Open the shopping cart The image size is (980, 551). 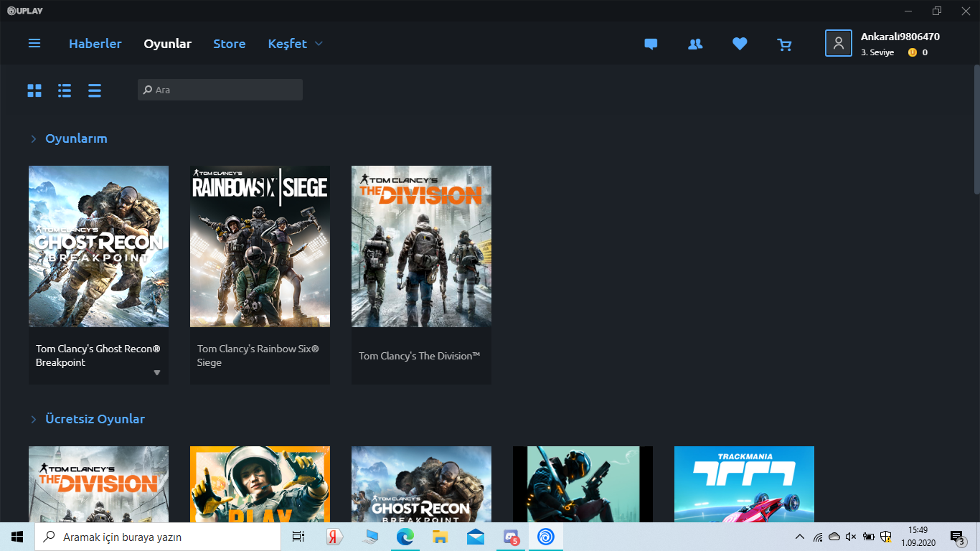coord(784,44)
